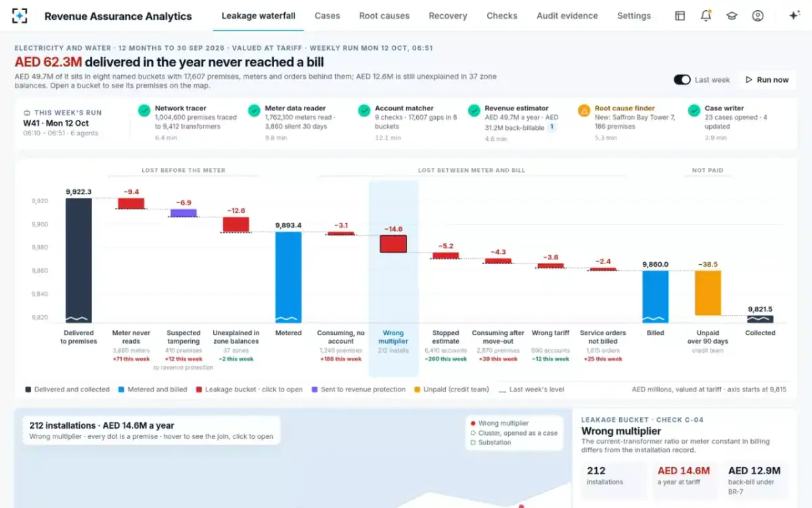Viewport: 812px width, 508px height.
Task: Click '+71 this week' under Meter never reads
Action: coord(131,359)
